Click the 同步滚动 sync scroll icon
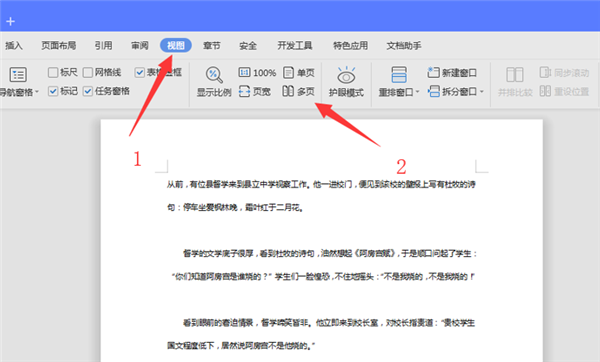Image resolution: width=600 pixels, height=362 pixels. tap(545, 72)
